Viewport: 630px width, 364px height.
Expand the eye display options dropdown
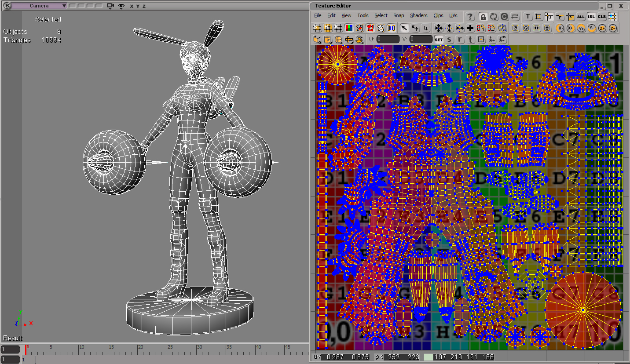(121, 6)
